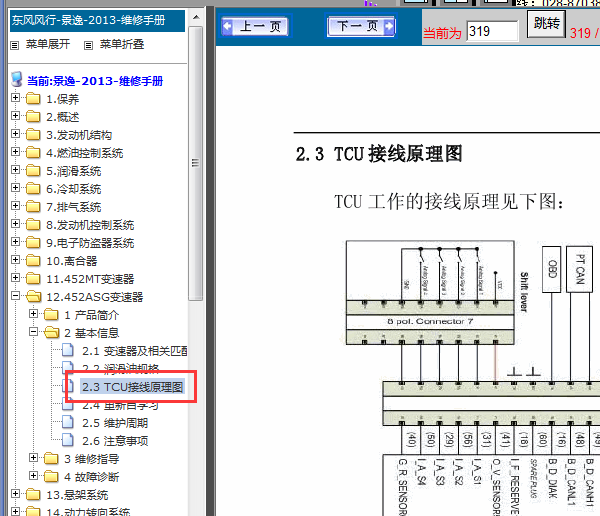Click the computer icon beside 当前:景逸-2013-维修手册
This screenshot has width=600, height=516.
[x=16, y=79]
